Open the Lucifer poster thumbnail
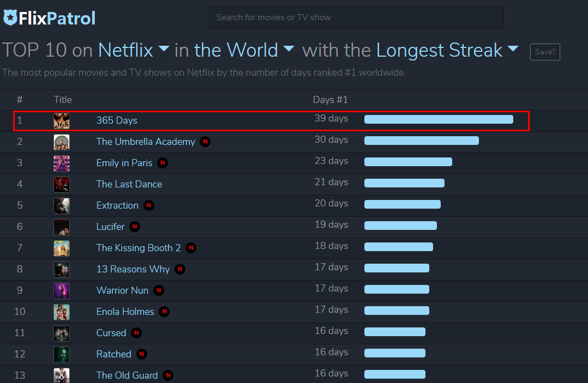Screen dimensions: 588x383 click(62, 227)
